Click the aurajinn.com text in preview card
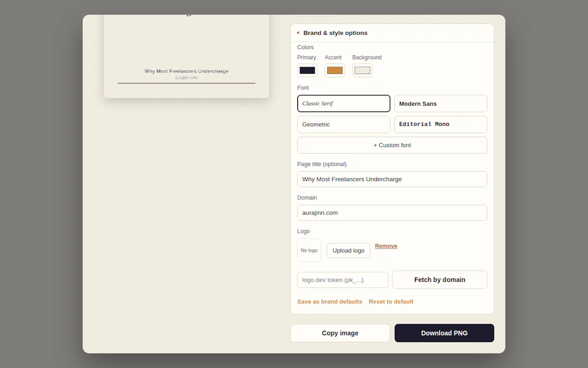 (x=186, y=78)
